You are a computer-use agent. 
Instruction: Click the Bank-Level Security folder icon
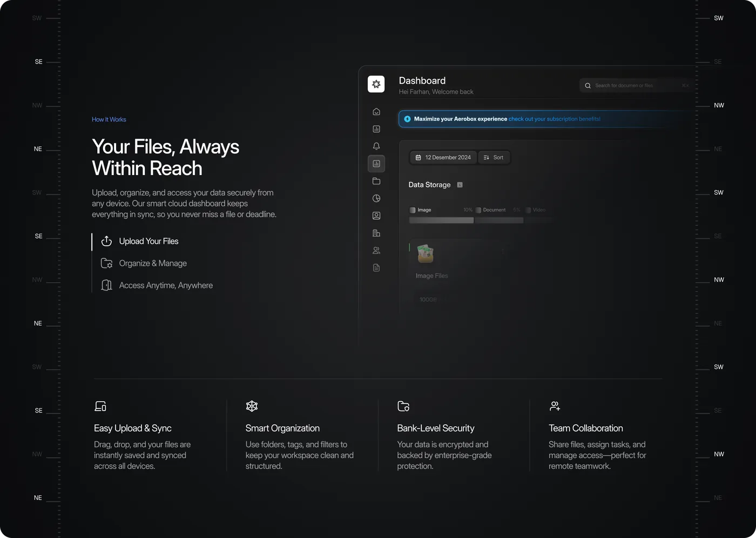pos(403,406)
